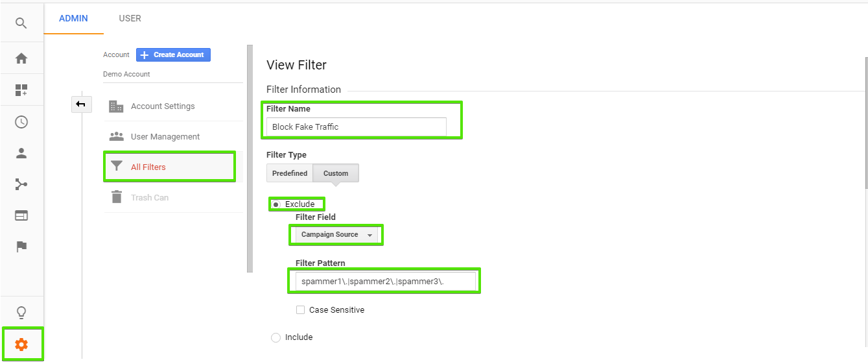Click Account Settings building icon
Viewport: 868px width, 364px height.
(116, 106)
